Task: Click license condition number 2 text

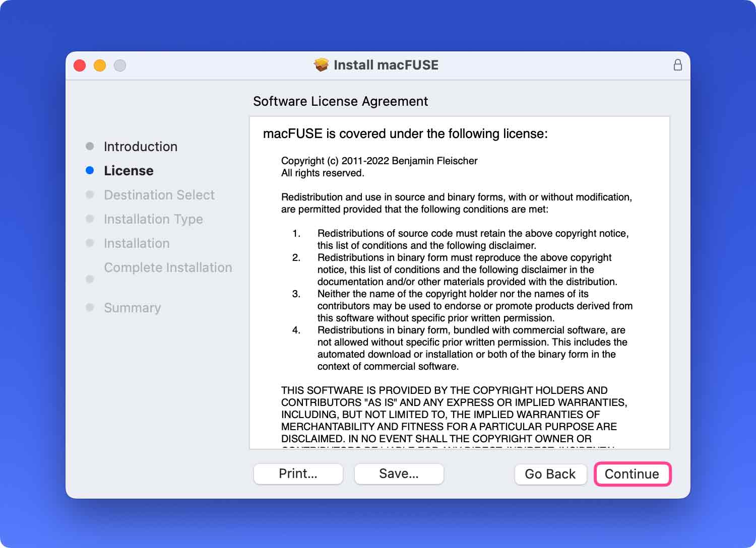Action: [467, 269]
